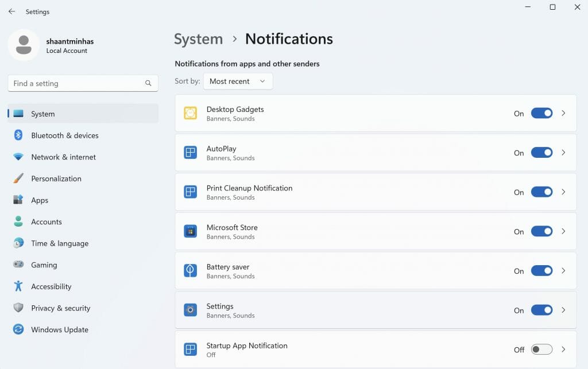Select the System sidebar entry

click(42, 113)
